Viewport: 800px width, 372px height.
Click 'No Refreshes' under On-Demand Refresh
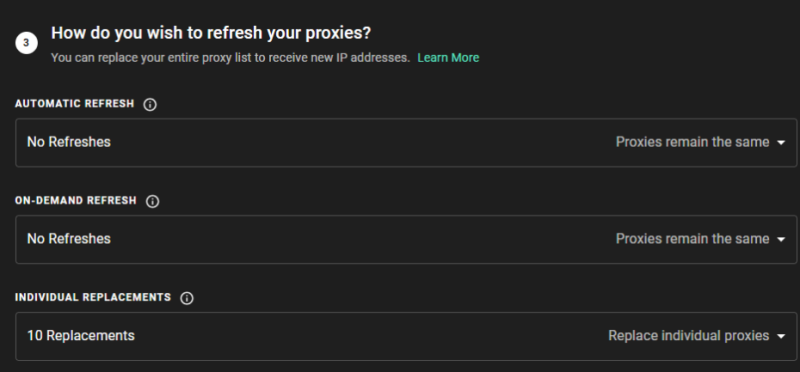[x=69, y=239]
